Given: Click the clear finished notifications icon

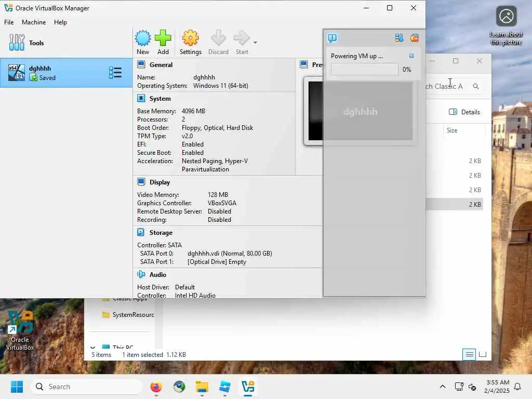Looking at the screenshot, I should pos(414,38).
